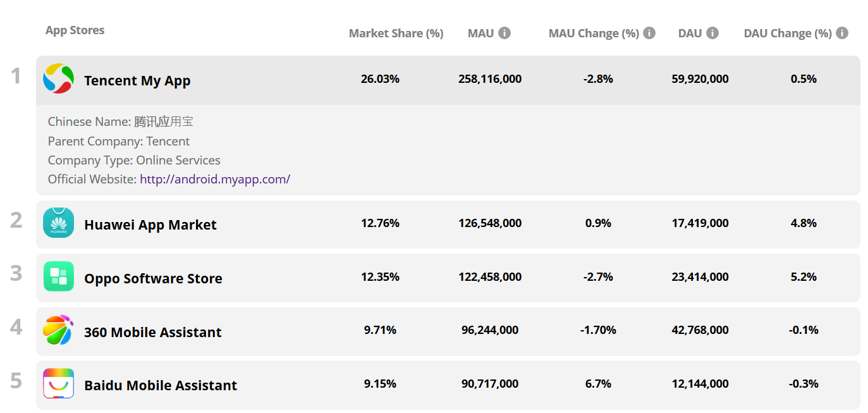Click the Huawei App Market logo icon
Viewport: 868px width, 413px height.
point(58,223)
